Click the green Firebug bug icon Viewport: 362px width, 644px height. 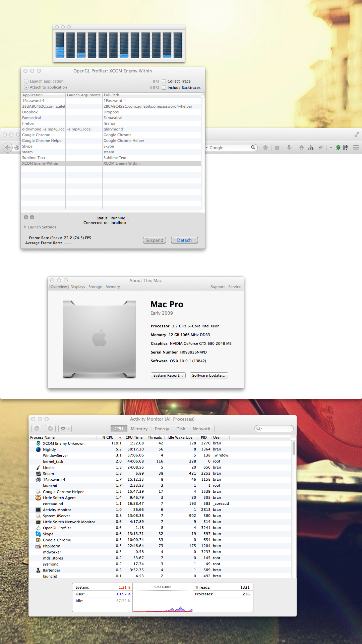(x=338, y=148)
